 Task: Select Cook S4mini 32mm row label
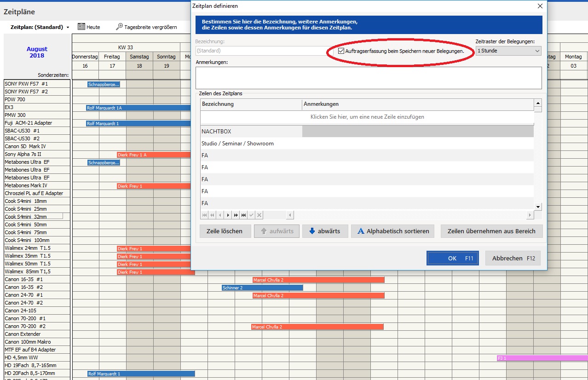[x=37, y=217]
